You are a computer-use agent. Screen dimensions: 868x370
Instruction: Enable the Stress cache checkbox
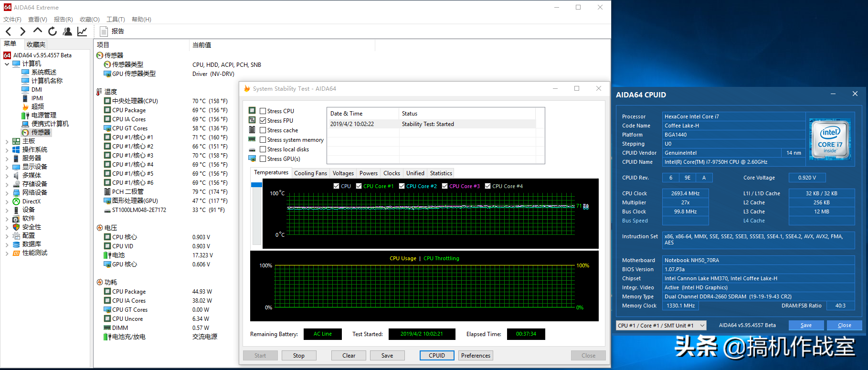coord(263,130)
